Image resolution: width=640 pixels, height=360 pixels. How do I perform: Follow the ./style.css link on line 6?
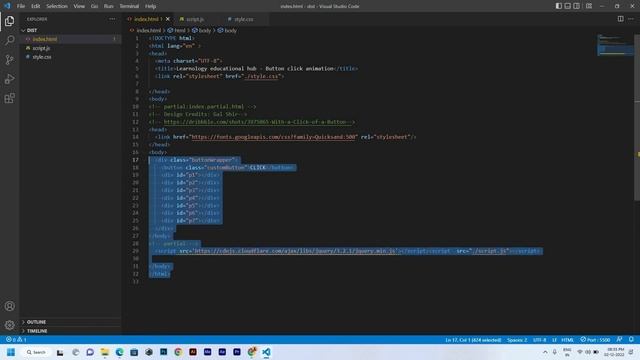262,76
